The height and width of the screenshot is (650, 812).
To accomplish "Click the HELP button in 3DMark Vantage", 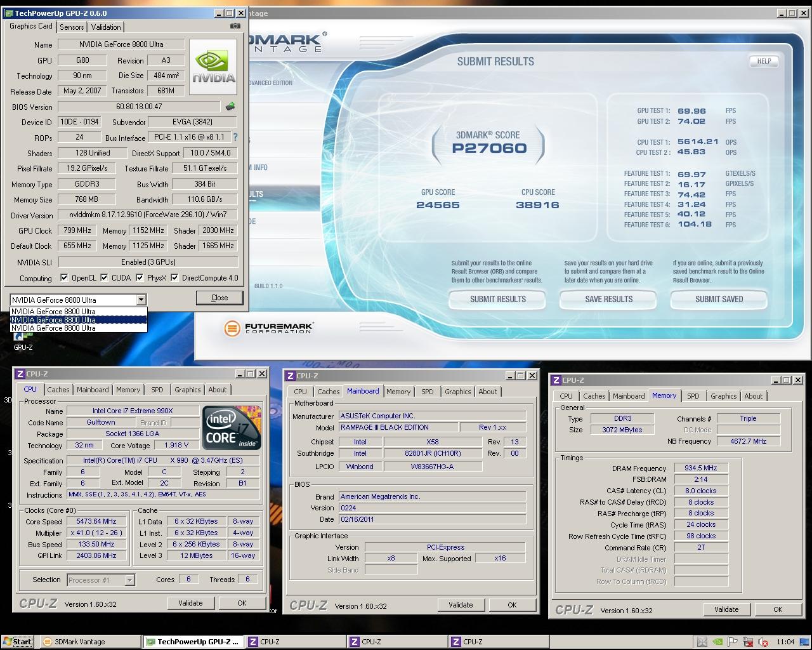I will tap(764, 61).
